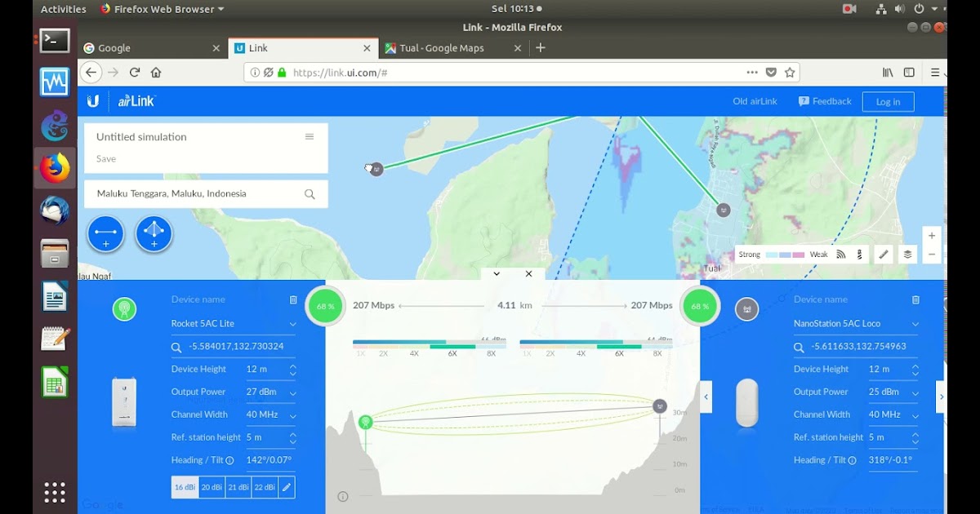
Task: Zoom in on the map
Action: point(932,236)
